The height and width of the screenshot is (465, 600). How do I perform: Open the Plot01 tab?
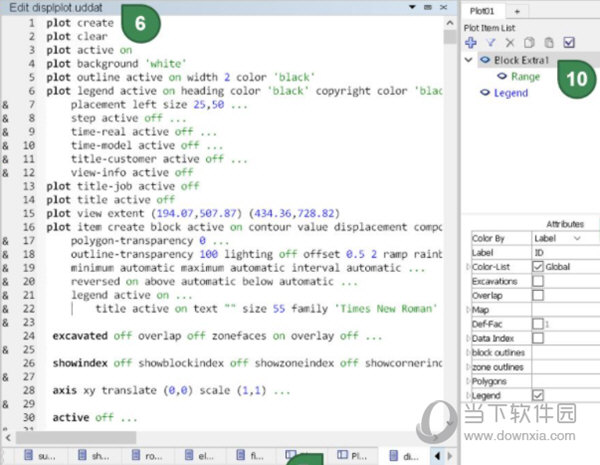[482, 11]
